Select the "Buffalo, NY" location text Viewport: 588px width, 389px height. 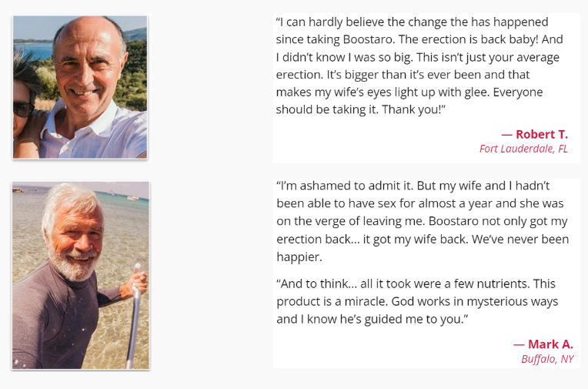(547, 359)
